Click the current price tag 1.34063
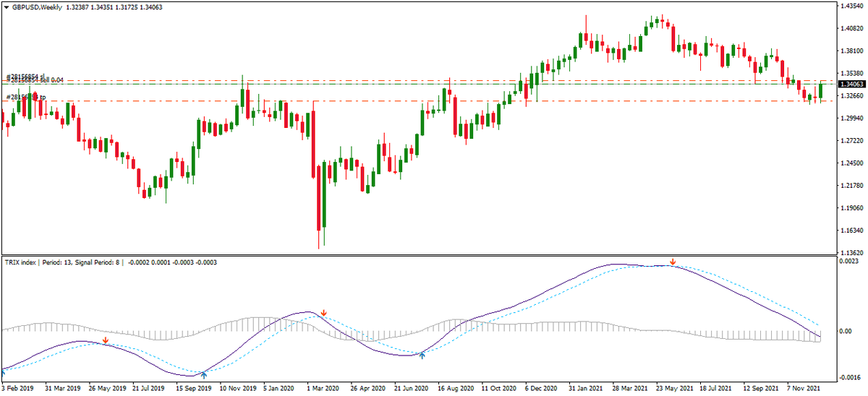The image size is (868, 396). (x=851, y=85)
